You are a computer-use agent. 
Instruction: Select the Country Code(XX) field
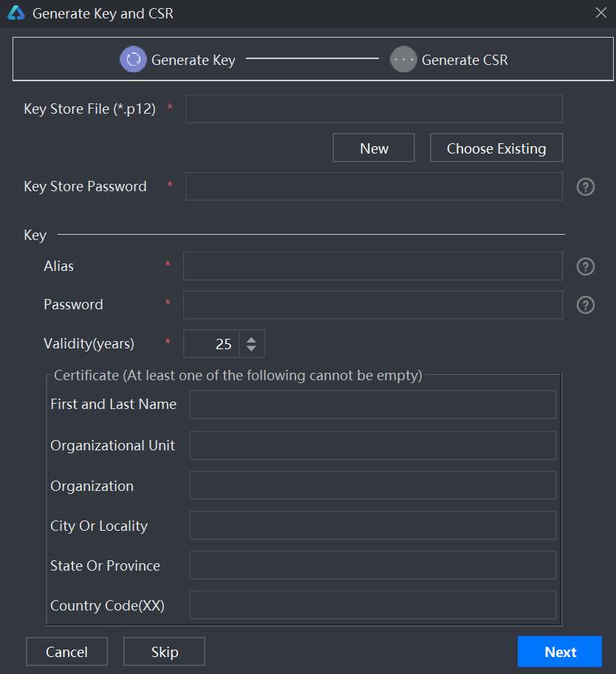[x=373, y=605]
